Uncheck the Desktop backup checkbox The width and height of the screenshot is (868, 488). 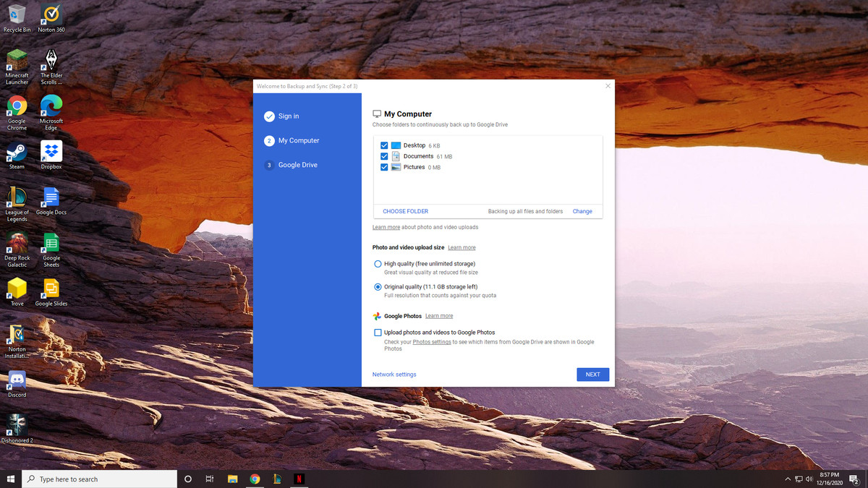coord(384,145)
